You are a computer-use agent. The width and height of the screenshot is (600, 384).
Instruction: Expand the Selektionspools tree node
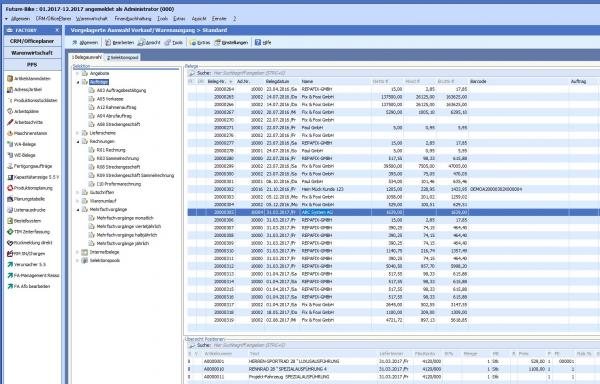(78, 260)
